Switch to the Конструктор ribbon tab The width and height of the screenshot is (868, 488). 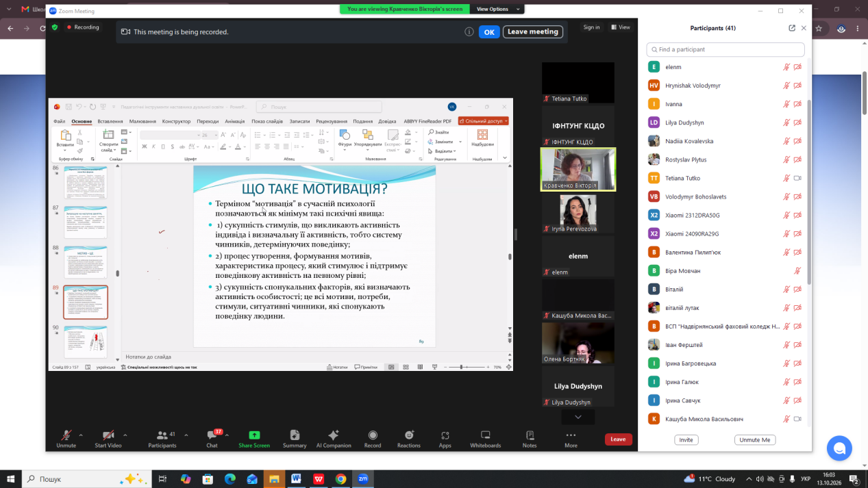click(176, 121)
